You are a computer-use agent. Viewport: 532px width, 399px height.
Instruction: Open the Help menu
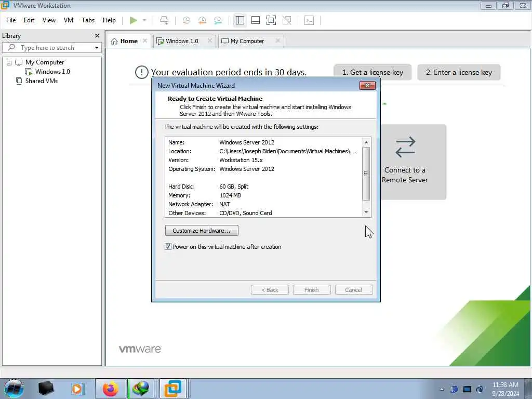tap(109, 20)
